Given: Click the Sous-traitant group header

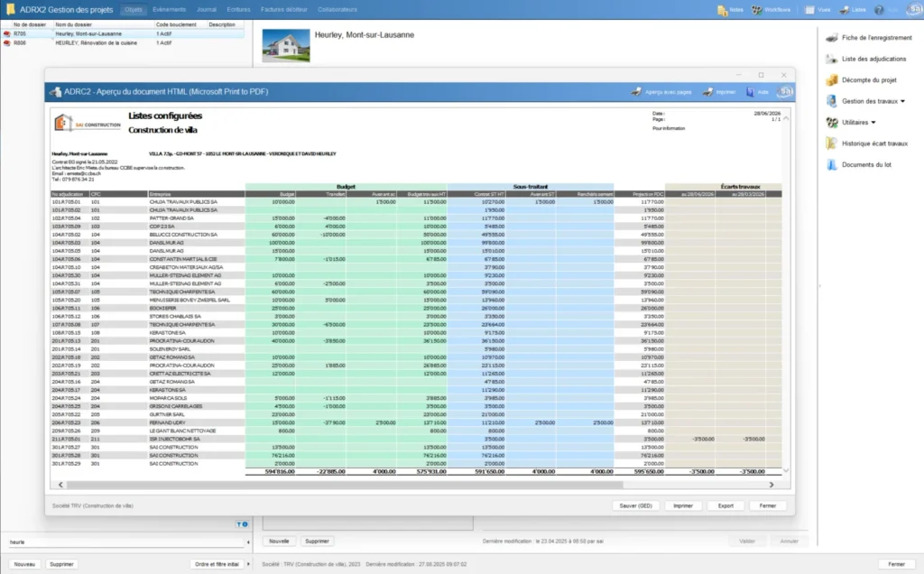Looking at the screenshot, I should click(531, 187).
